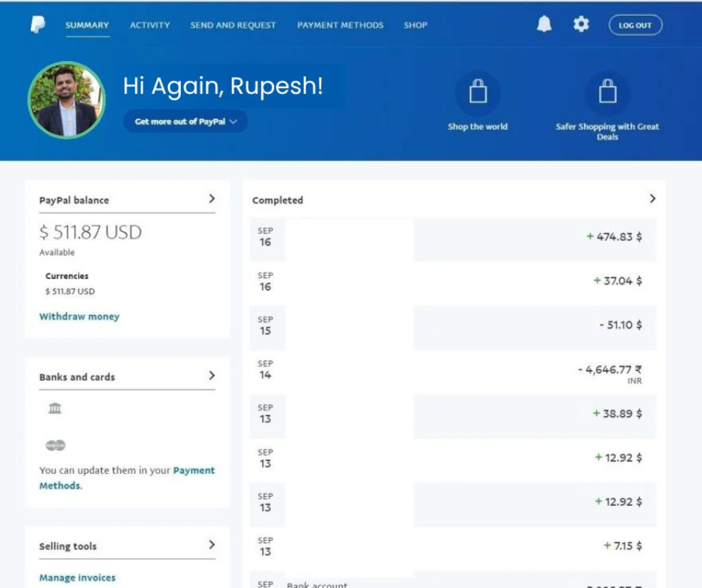The height and width of the screenshot is (588, 702).
Task: Open the + 7.15 $ transaction
Action: tap(453, 548)
